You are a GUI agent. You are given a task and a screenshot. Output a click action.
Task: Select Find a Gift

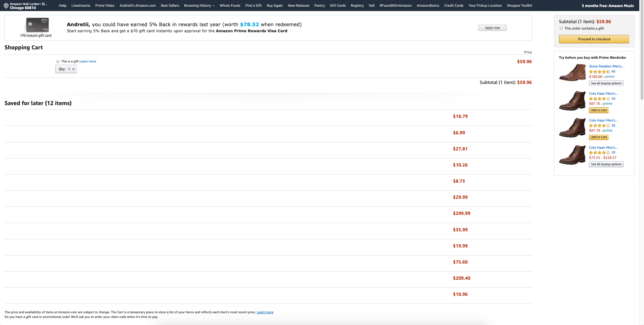pos(254,6)
